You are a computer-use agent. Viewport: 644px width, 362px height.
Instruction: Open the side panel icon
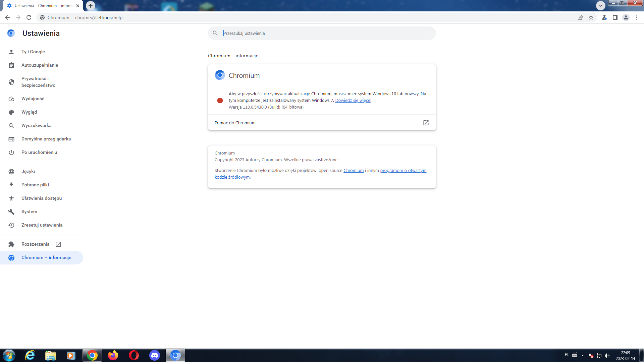click(x=615, y=17)
